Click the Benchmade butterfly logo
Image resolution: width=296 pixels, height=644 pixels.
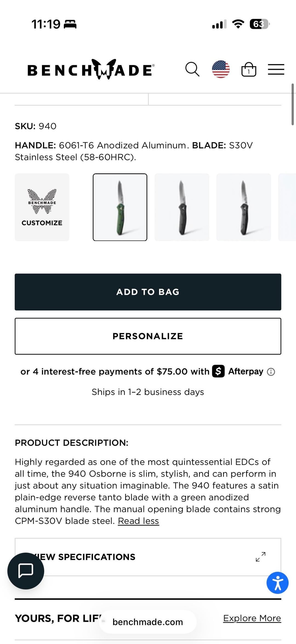91,70
